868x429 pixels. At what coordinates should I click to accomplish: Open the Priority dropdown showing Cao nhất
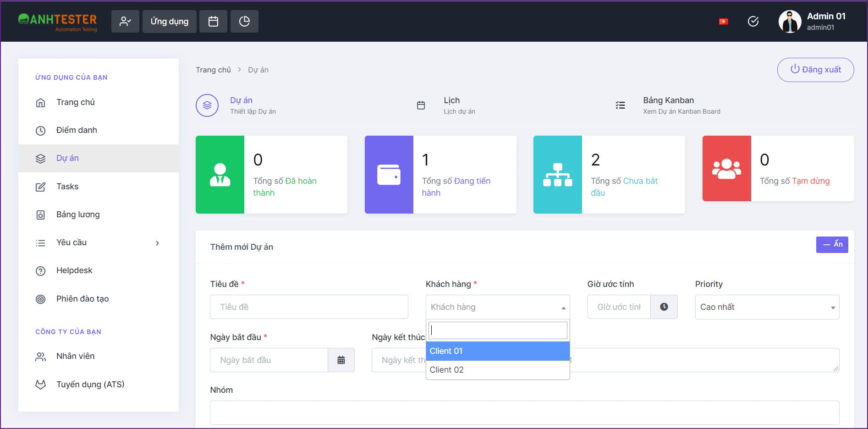click(x=767, y=307)
